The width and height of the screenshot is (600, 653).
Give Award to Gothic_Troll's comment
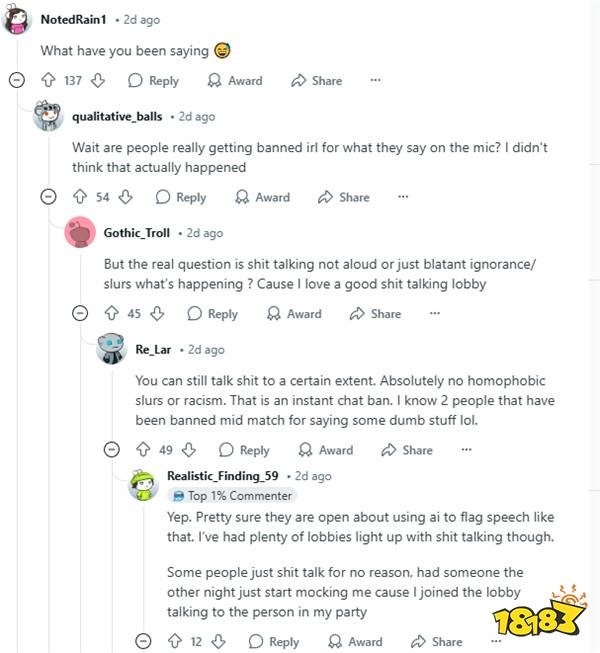(294, 314)
